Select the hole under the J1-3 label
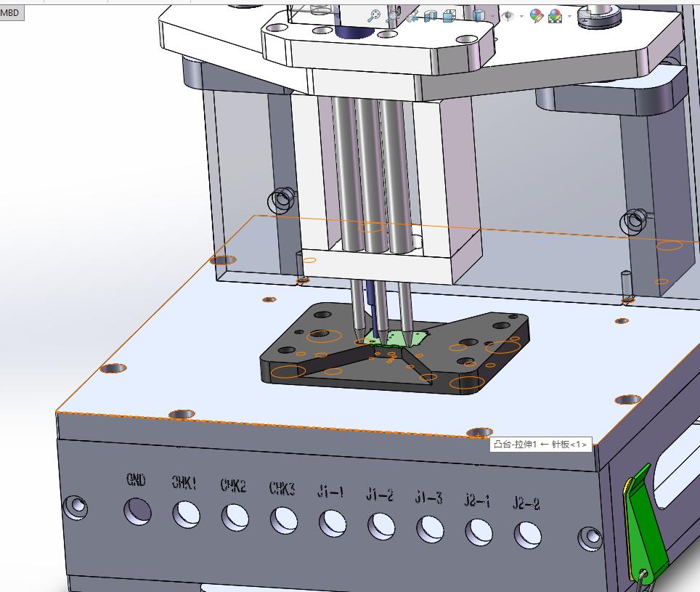The height and width of the screenshot is (592, 700). (x=430, y=530)
